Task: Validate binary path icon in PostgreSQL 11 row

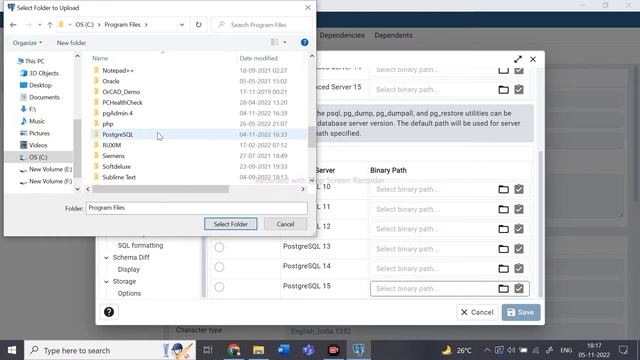Action: [x=519, y=209]
